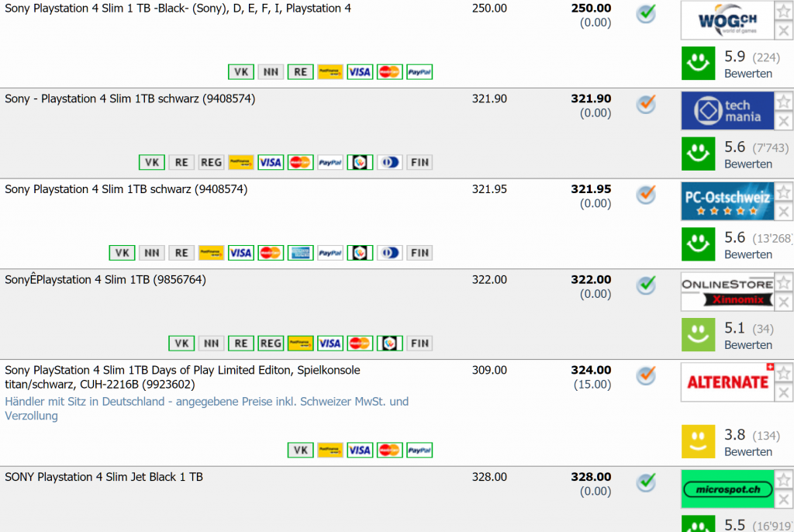Click Bewerten under the WOG.ch rating
This screenshot has height=532, width=794.
tap(747, 74)
